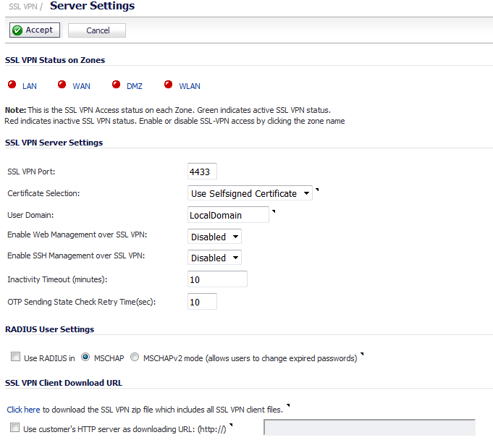Select the MSCHAP radio button
493x448 pixels.
85,357
